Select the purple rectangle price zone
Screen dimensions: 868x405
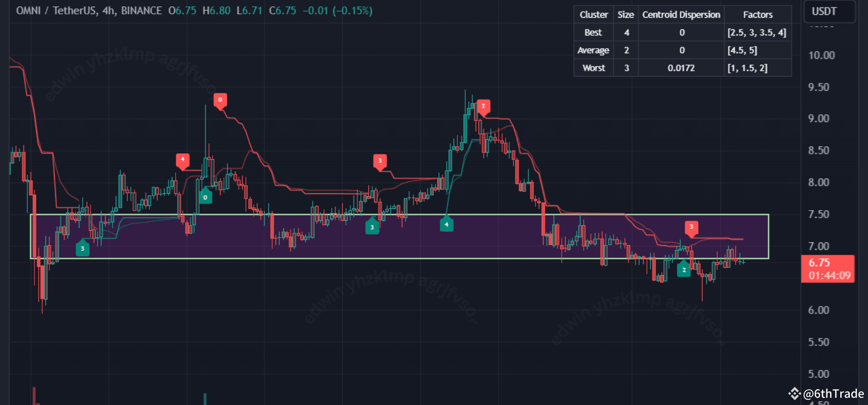click(400, 236)
